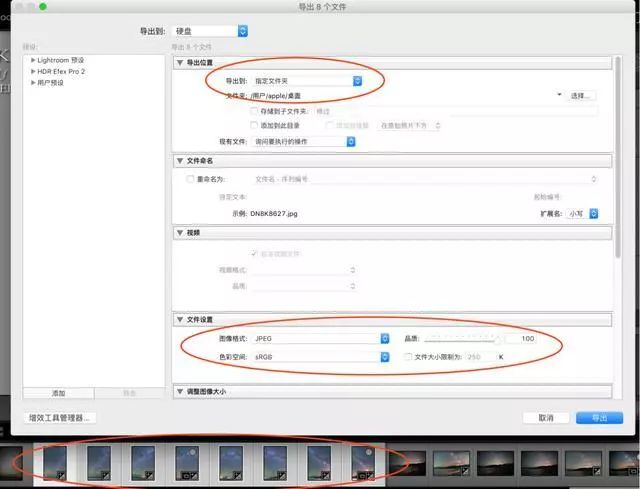Click the 导出 export button
The width and height of the screenshot is (640, 489).
[599, 418]
